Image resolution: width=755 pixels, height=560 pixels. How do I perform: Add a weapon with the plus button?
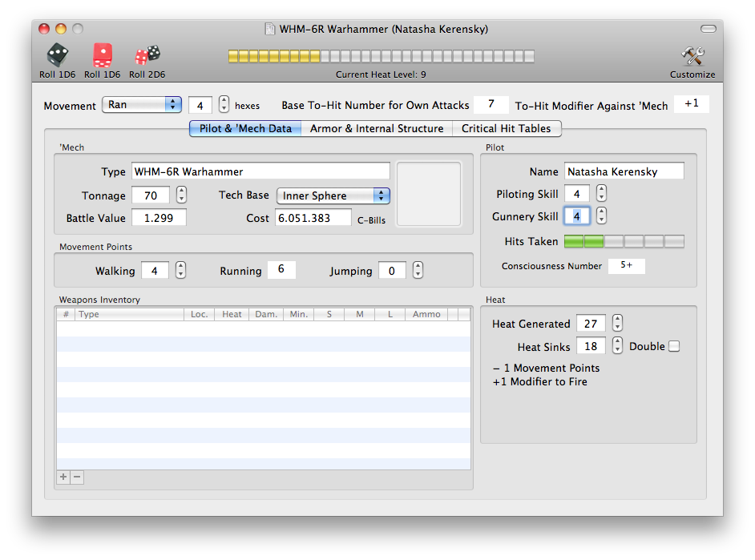point(63,477)
